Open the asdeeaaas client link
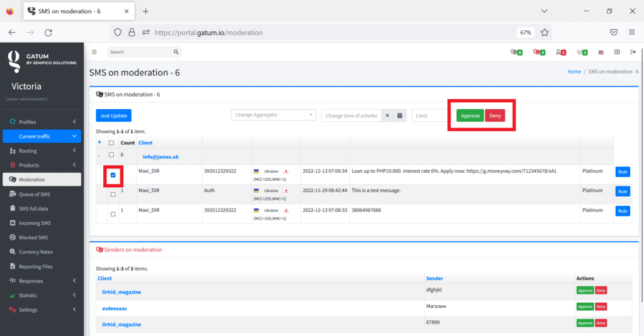Screen dimensions: 644x336 click(114, 308)
